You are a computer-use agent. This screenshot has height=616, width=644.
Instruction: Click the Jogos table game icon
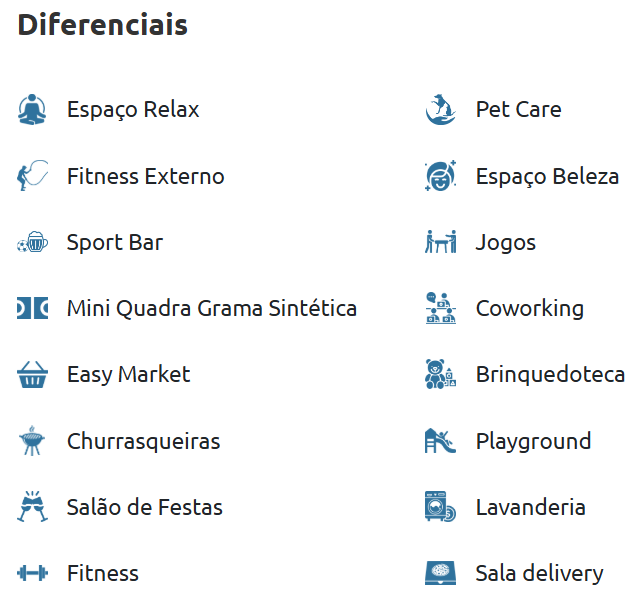pos(440,242)
